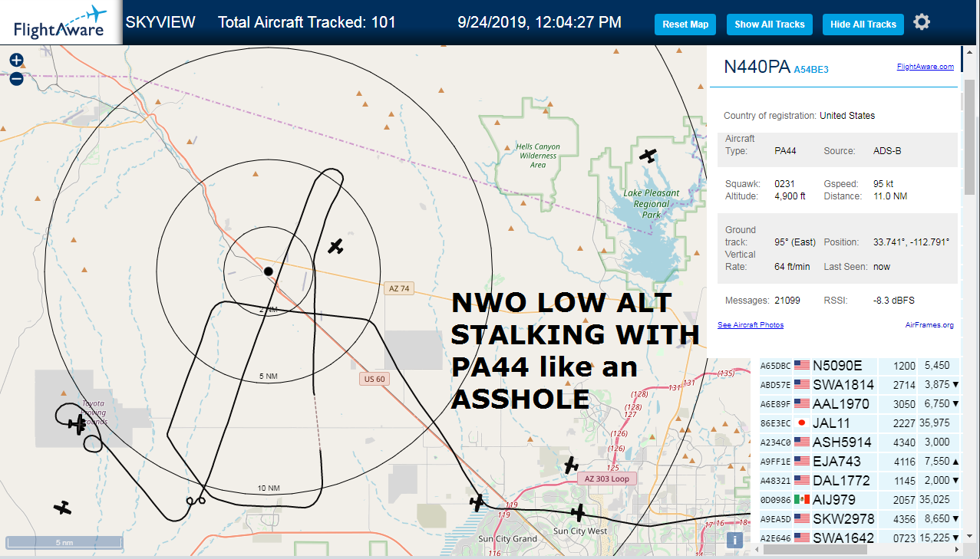Click the Mexico flag in the AIJ979 row
Image resolution: width=980 pixels, height=559 pixels.
point(801,500)
